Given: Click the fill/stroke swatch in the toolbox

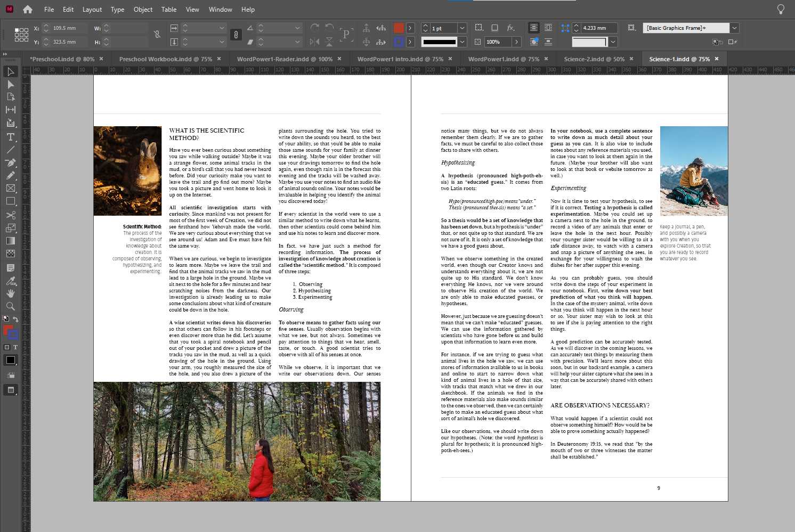Looking at the screenshot, I should click(10, 332).
